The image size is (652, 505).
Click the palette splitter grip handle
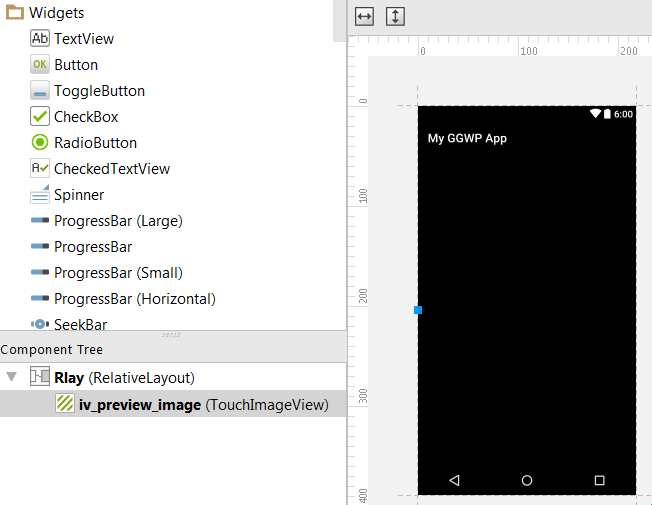171,334
